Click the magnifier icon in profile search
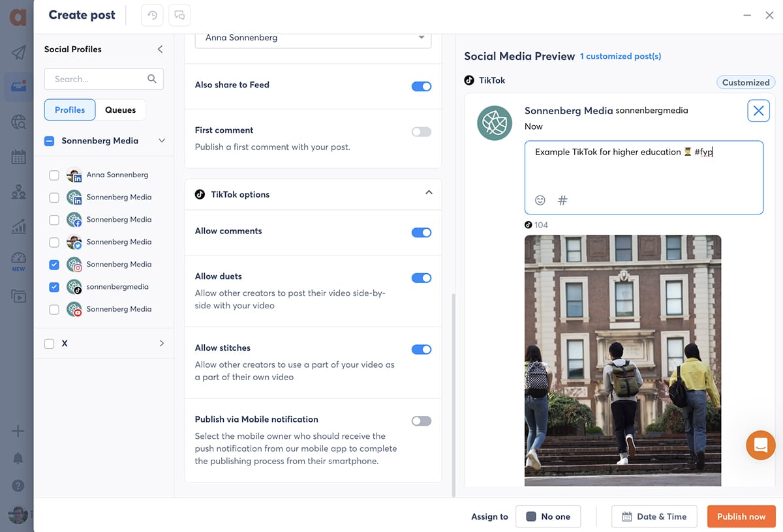 coord(152,79)
